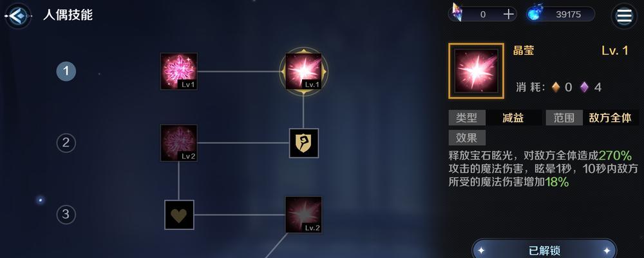Click the 范围 label tag
The height and width of the screenshot is (258, 644).
pos(564,117)
